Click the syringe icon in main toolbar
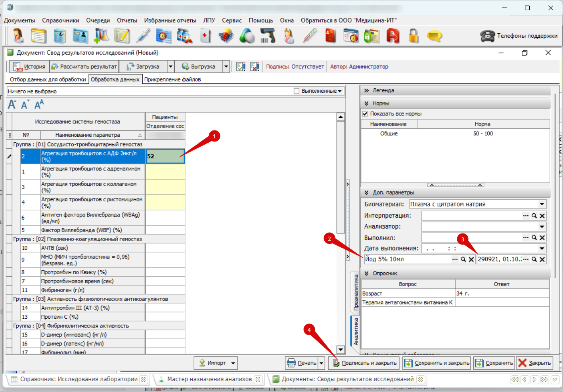The height and width of the screenshot is (392, 563). pos(143,36)
